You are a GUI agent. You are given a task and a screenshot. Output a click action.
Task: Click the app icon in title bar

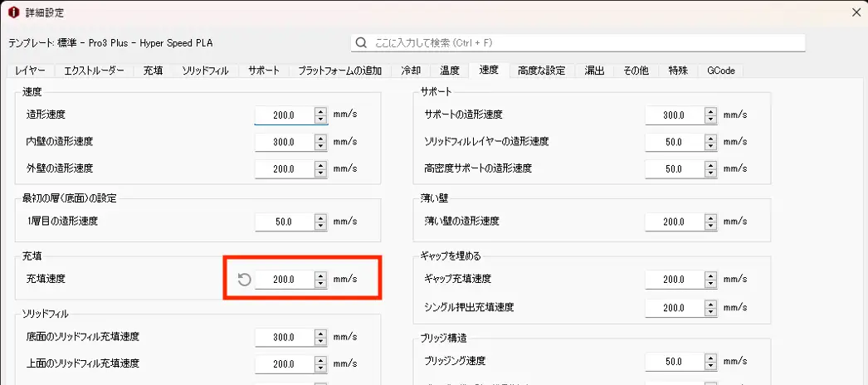(12, 12)
